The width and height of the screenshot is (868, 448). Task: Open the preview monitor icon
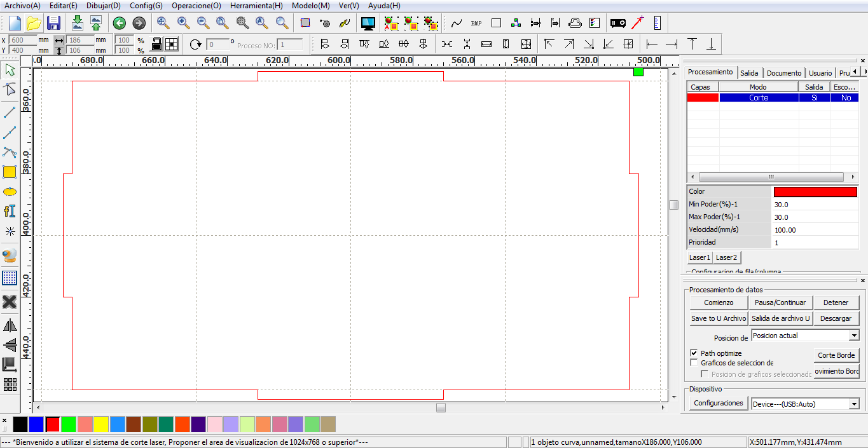(368, 24)
